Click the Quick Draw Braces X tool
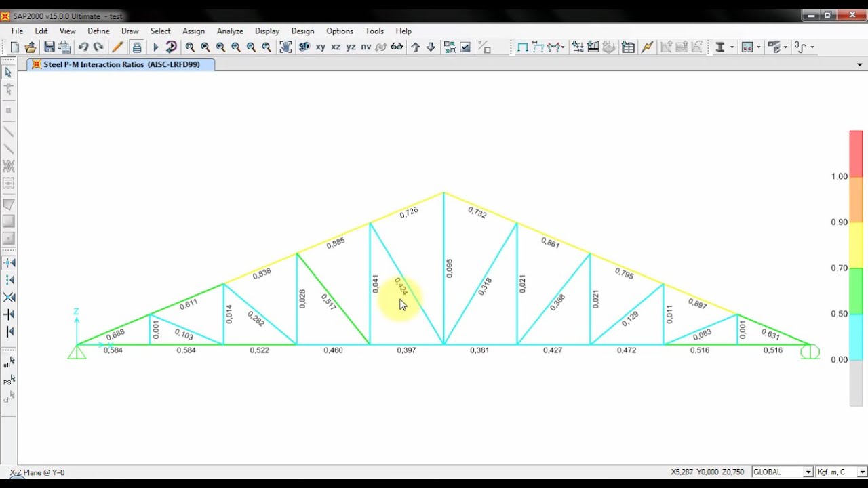Viewport: 868px width, 488px height. pos(9,166)
